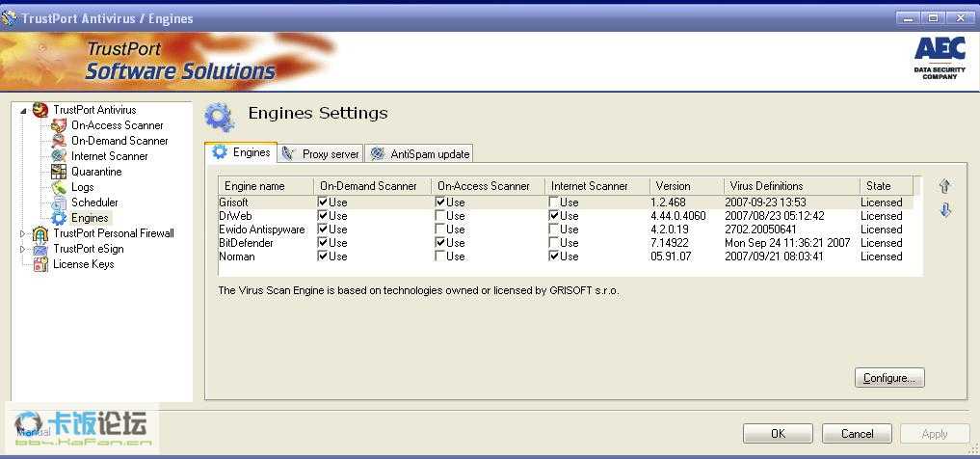Select the BitDefender engine name
Screen dimensions: 980x459
pyautogui.click(x=247, y=243)
